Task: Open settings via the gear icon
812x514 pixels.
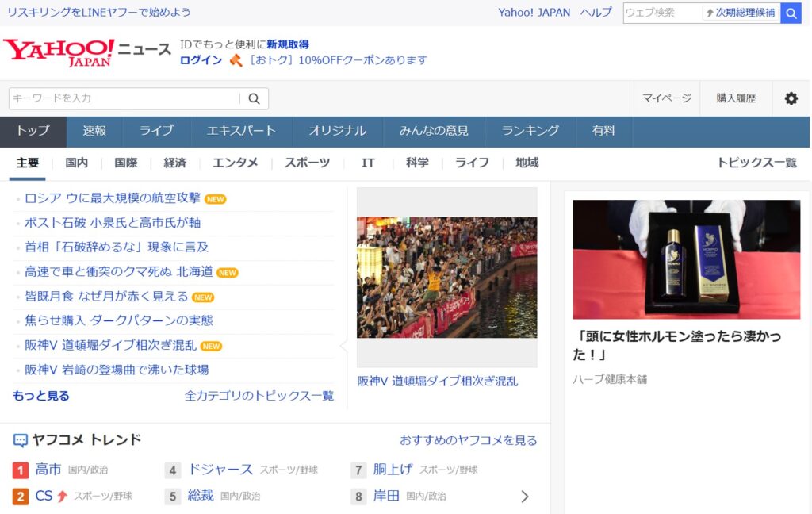Action: [791, 98]
